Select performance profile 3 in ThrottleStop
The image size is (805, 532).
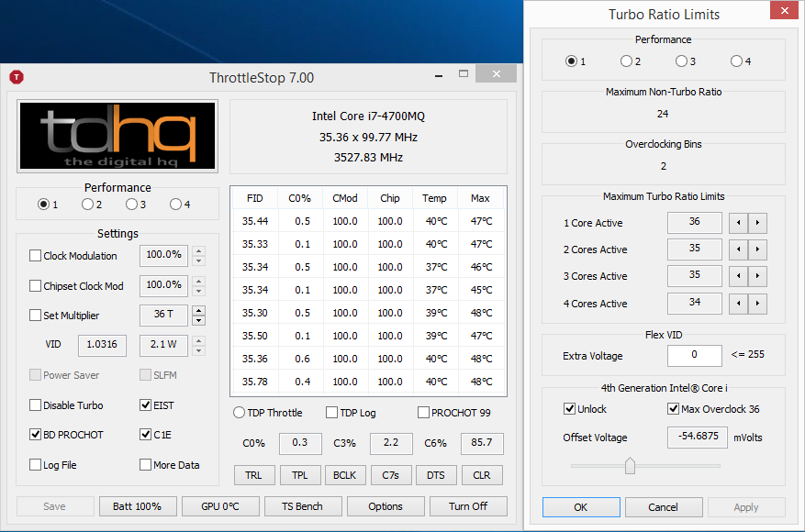click(x=131, y=205)
